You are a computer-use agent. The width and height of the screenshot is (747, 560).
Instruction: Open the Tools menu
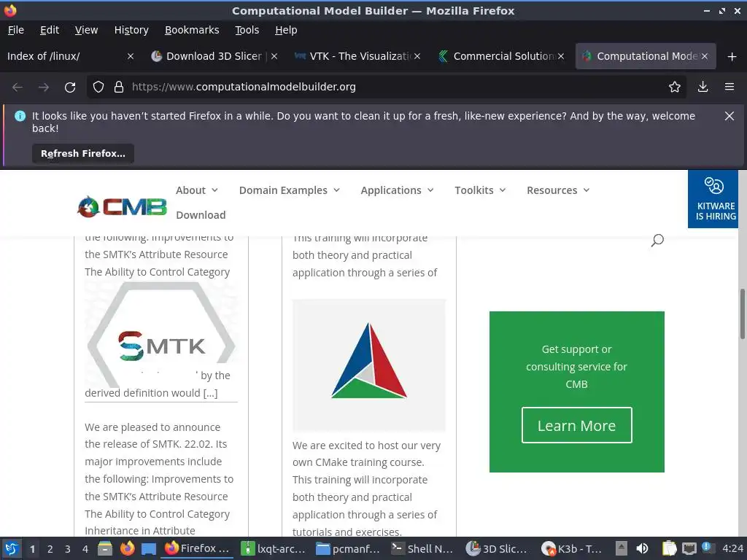[x=247, y=30]
